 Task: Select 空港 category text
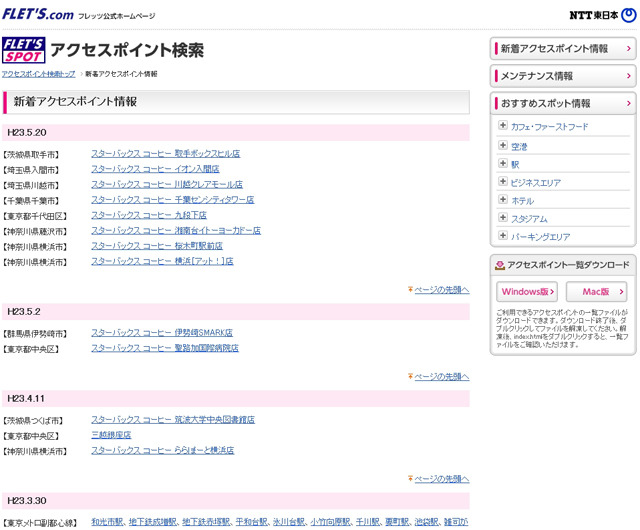point(519,147)
